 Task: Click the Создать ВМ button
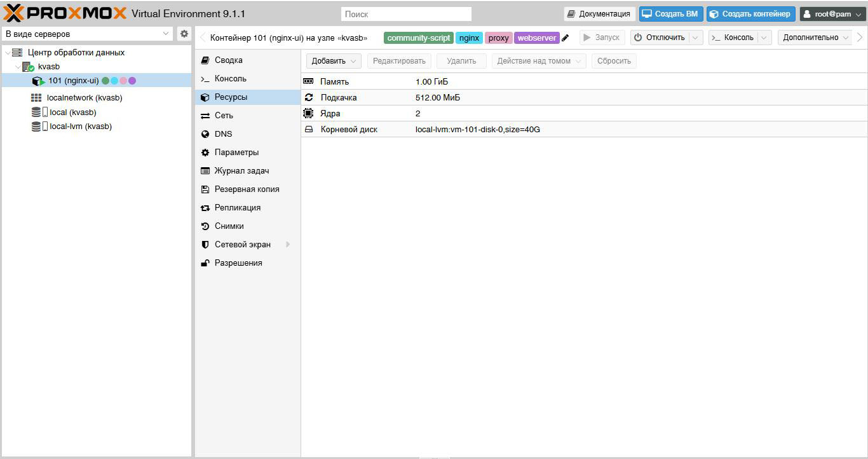670,14
